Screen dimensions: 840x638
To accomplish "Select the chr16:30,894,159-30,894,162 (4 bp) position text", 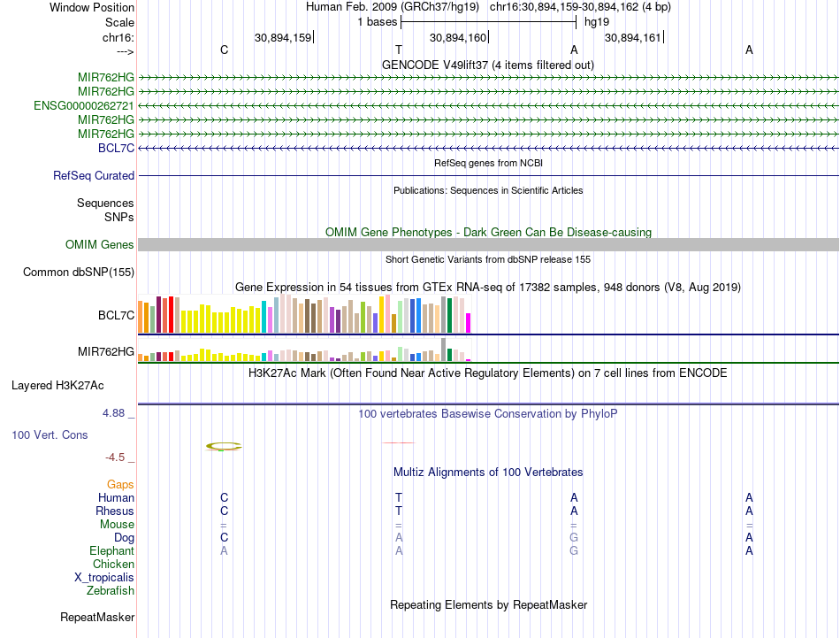I will pyautogui.click(x=580, y=7).
